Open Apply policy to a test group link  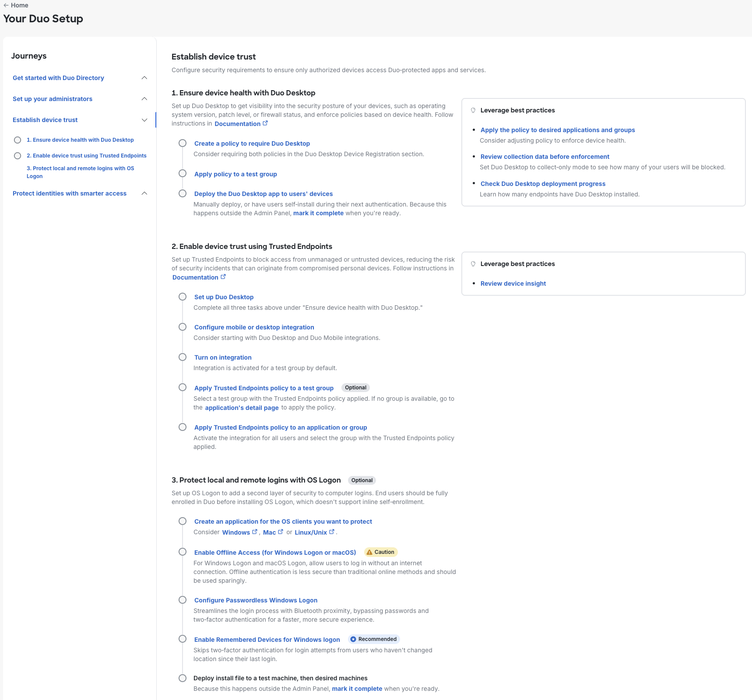point(235,174)
